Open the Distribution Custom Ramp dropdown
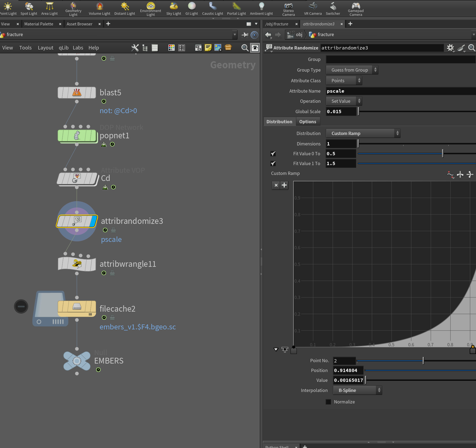Image resolution: width=476 pixels, height=448 pixels. tap(363, 133)
